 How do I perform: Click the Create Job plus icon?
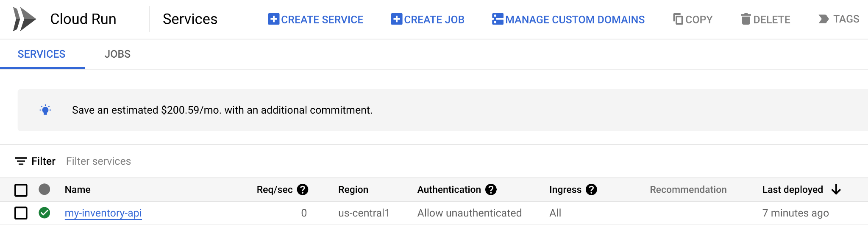[x=397, y=19]
